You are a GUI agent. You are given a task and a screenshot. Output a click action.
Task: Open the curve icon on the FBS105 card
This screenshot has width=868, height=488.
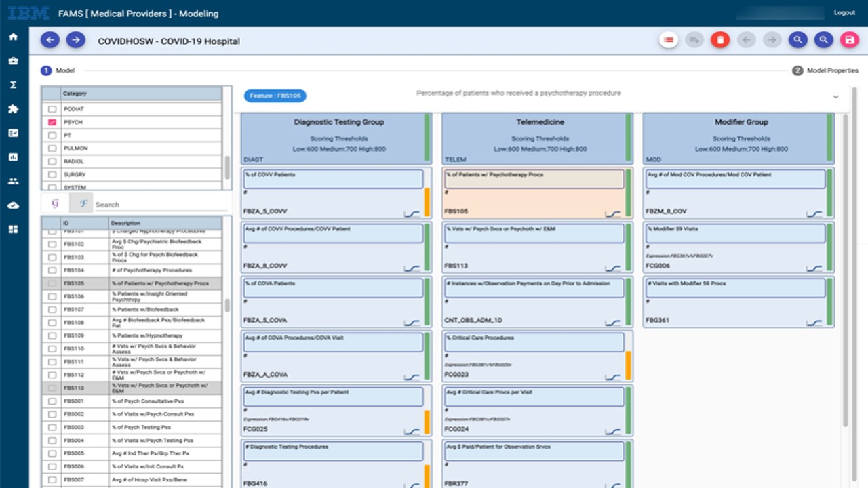(x=613, y=213)
